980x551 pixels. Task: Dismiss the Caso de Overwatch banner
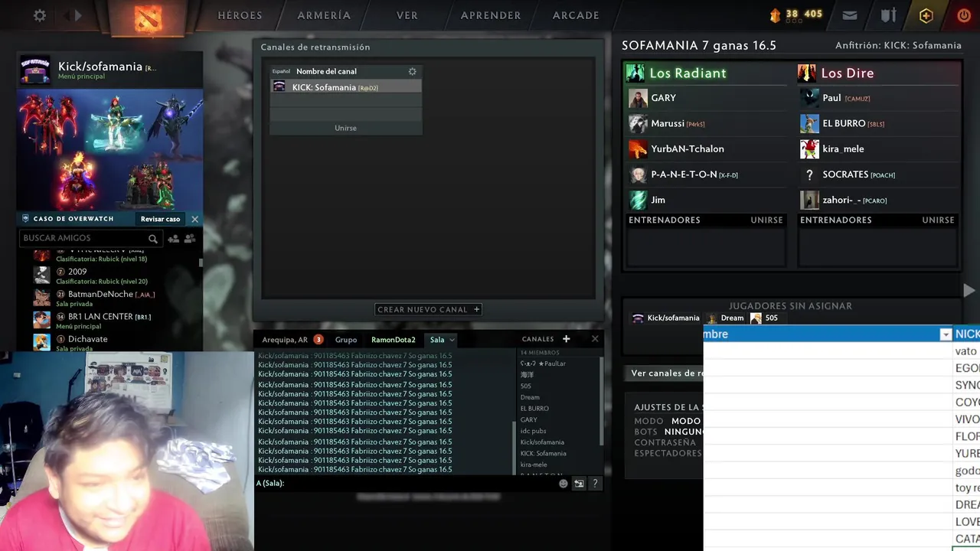(194, 219)
